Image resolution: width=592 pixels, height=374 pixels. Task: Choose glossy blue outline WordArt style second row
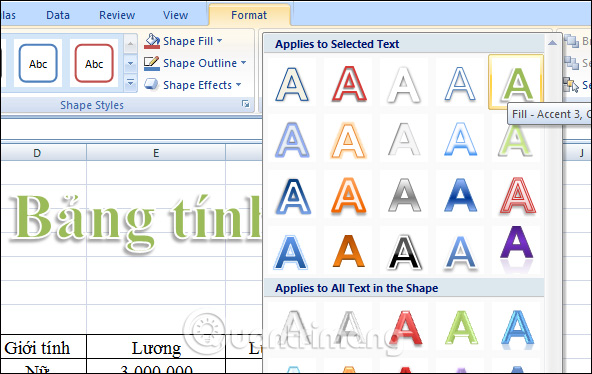tap(460, 140)
